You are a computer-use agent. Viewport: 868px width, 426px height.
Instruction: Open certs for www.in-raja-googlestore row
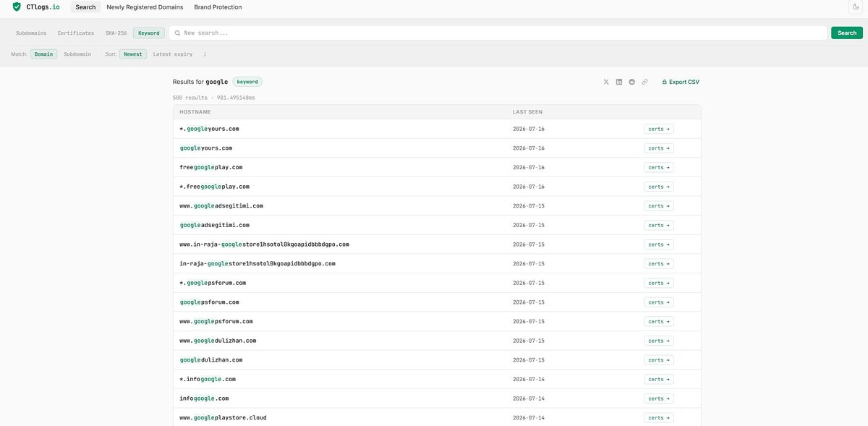659,244
